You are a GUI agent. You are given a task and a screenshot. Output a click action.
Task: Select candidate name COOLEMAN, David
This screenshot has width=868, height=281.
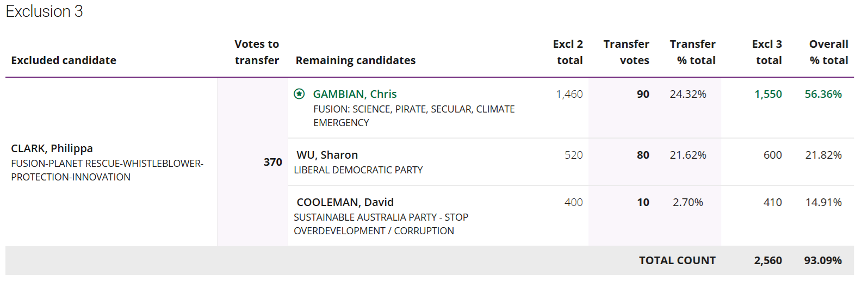(345, 202)
